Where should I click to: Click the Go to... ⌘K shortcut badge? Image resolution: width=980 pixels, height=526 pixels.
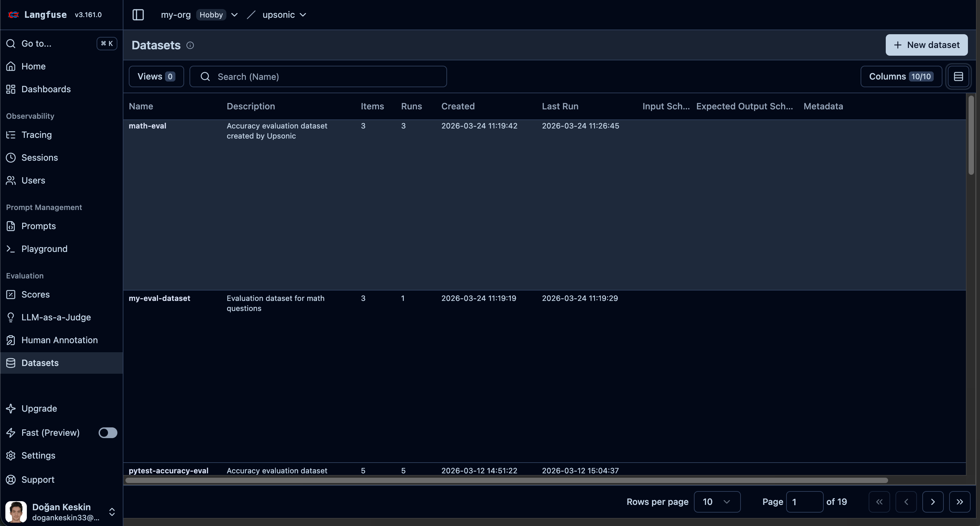pyautogui.click(x=107, y=43)
